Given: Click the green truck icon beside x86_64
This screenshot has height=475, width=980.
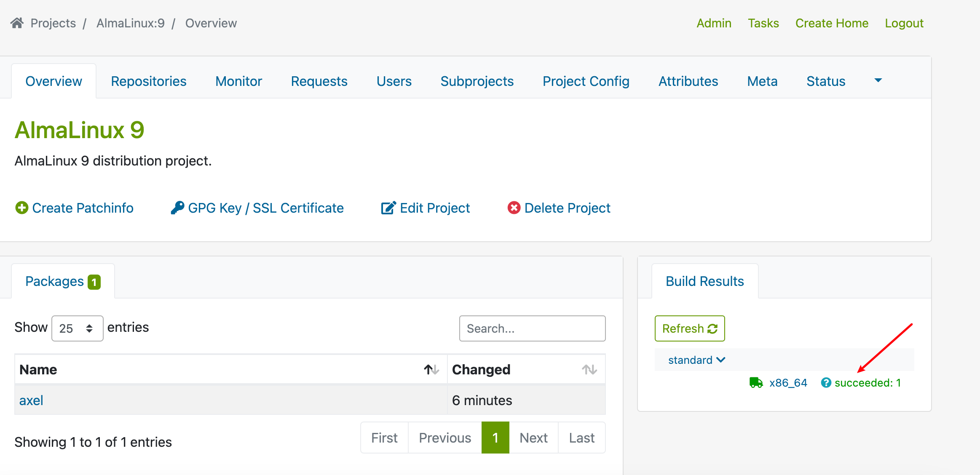Looking at the screenshot, I should pyautogui.click(x=756, y=382).
